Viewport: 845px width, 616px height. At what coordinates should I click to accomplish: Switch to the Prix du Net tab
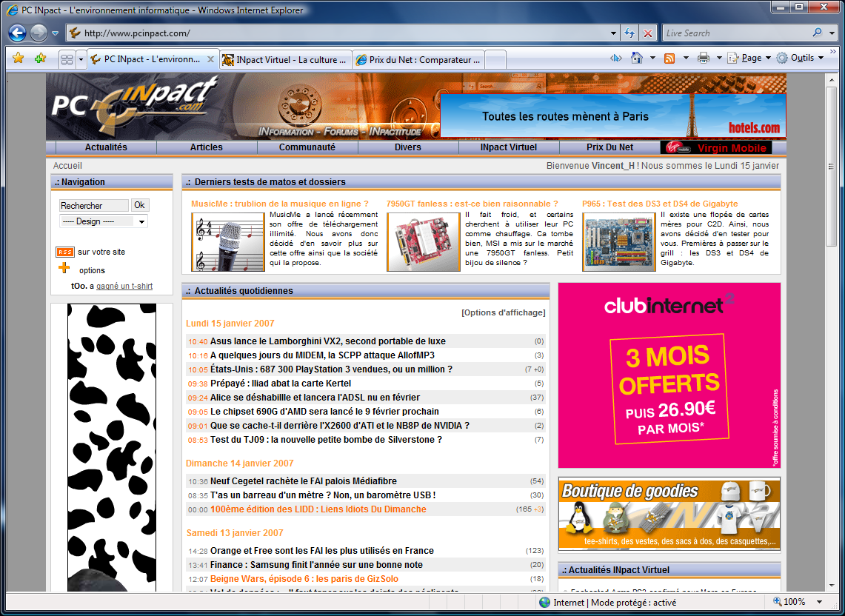418,60
